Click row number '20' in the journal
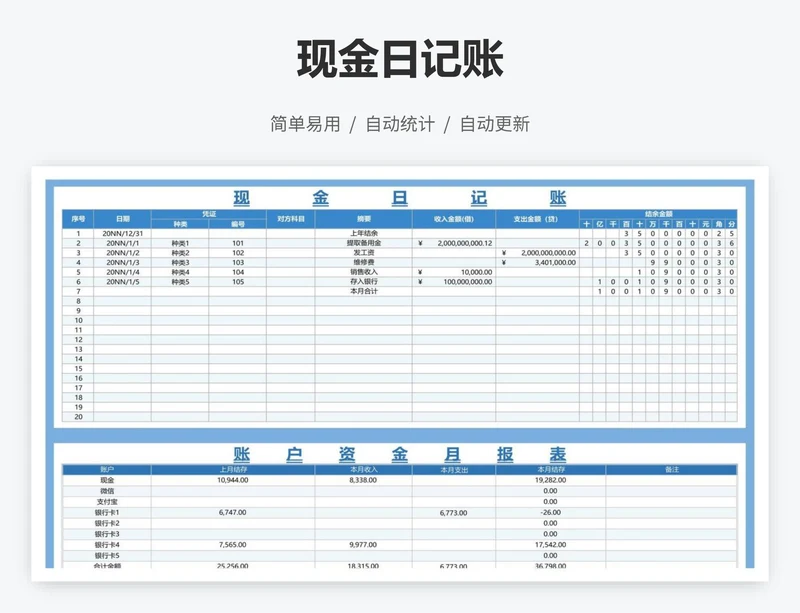The image size is (800, 613). [x=78, y=417]
